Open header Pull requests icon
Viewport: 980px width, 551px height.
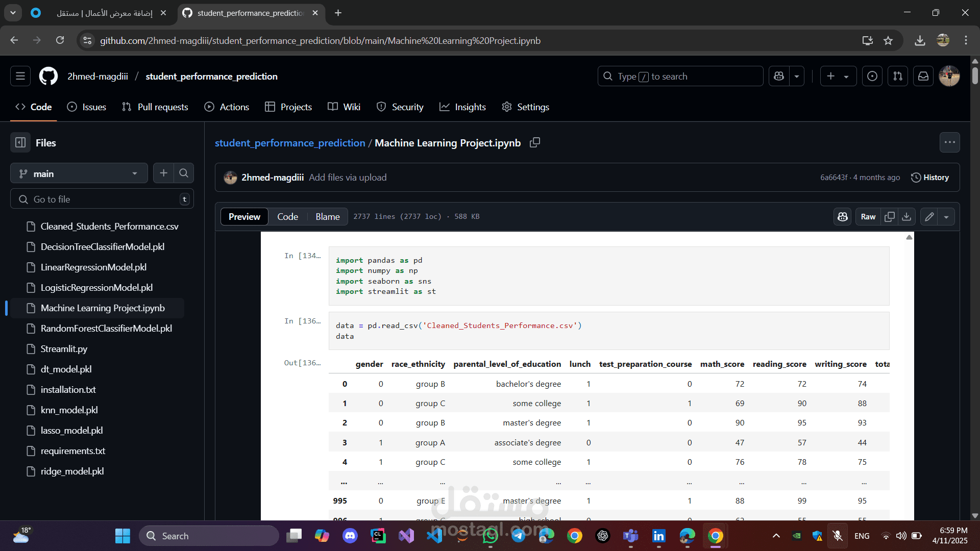[x=898, y=77]
